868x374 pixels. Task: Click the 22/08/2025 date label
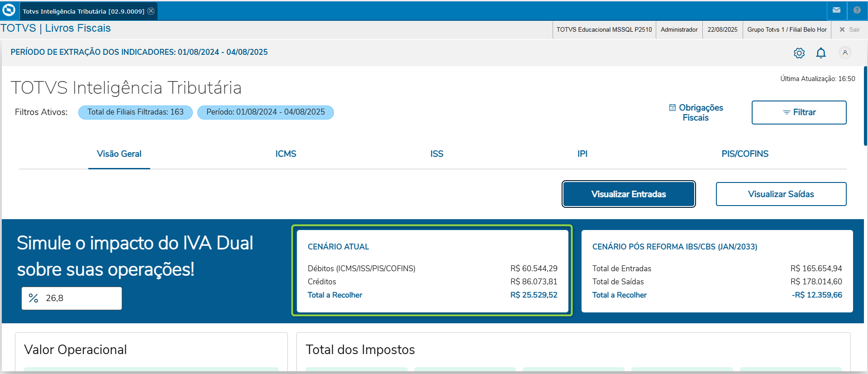[x=722, y=29]
